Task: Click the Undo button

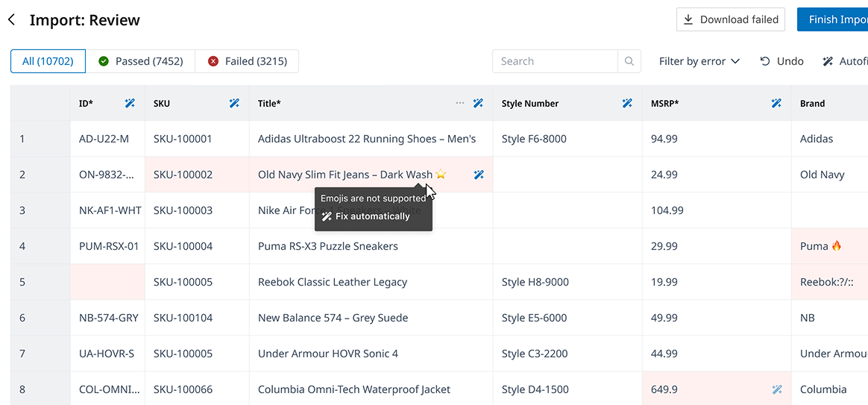Action: 781,61
